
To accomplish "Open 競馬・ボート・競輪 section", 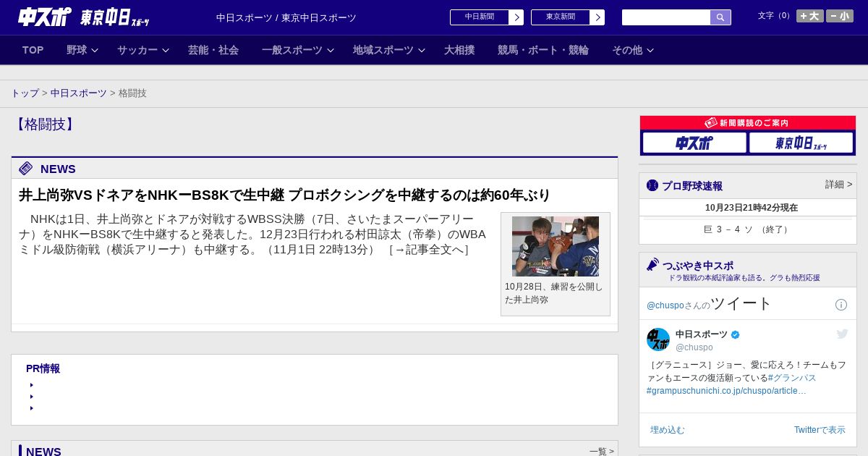I will tap(543, 50).
